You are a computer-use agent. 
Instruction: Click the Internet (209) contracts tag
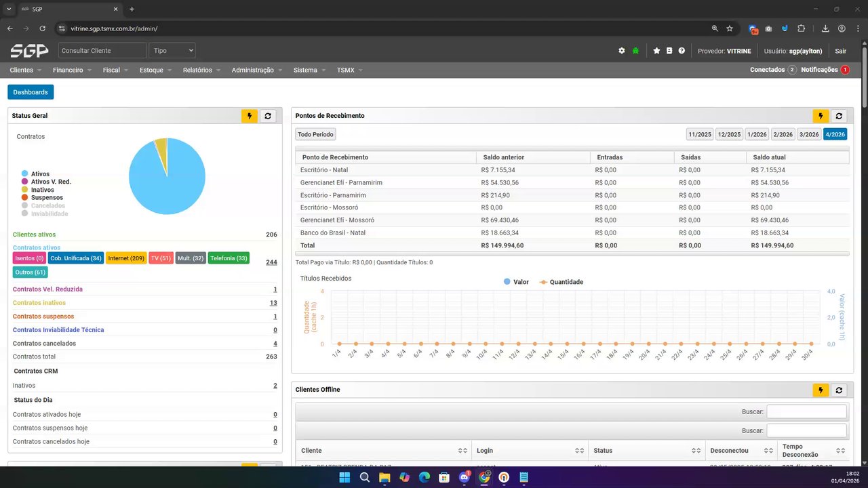[x=126, y=258]
